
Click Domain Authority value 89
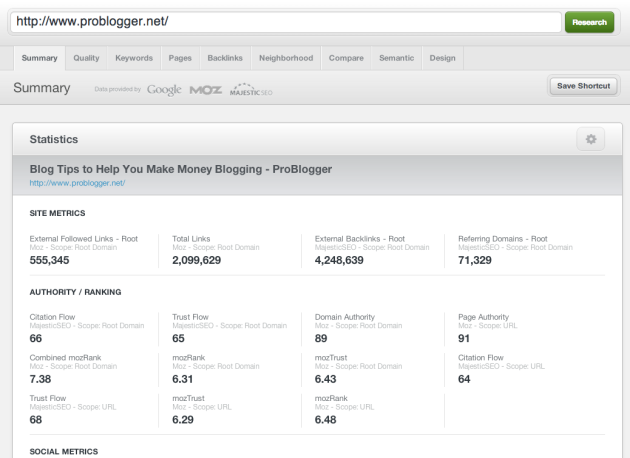(x=321, y=338)
